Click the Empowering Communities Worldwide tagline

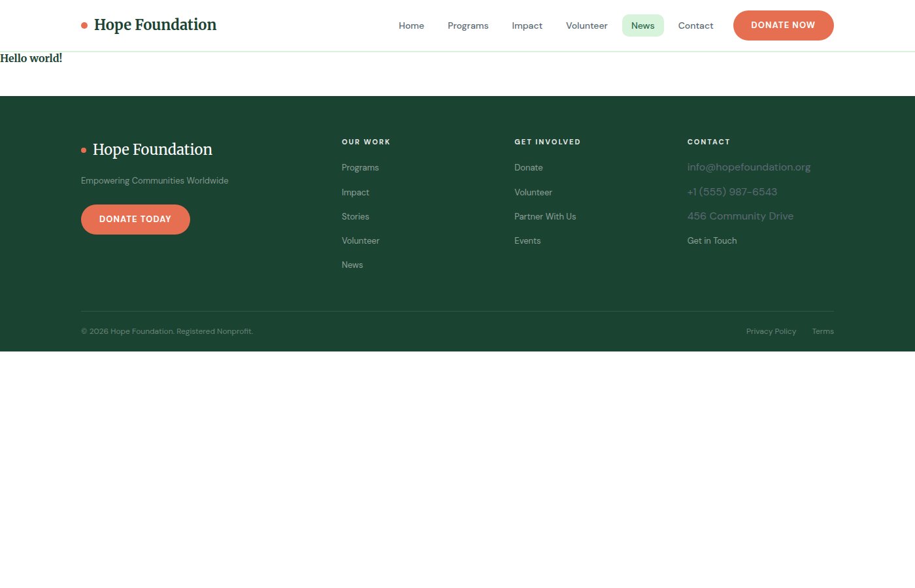[x=155, y=180]
